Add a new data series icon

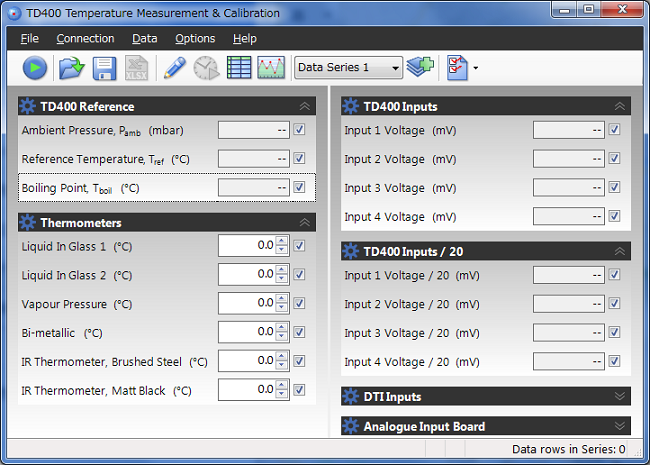pos(420,67)
